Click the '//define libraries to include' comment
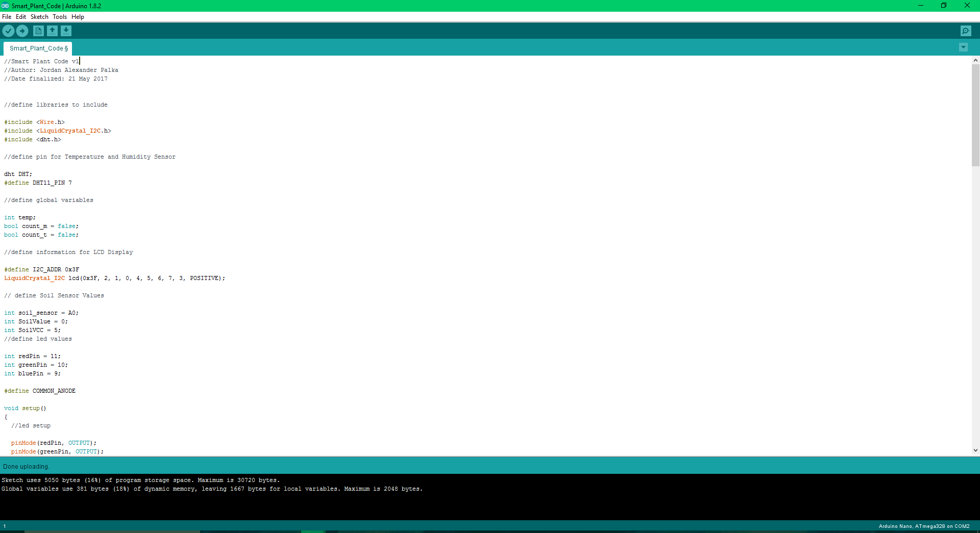The height and width of the screenshot is (533, 980). (56, 105)
